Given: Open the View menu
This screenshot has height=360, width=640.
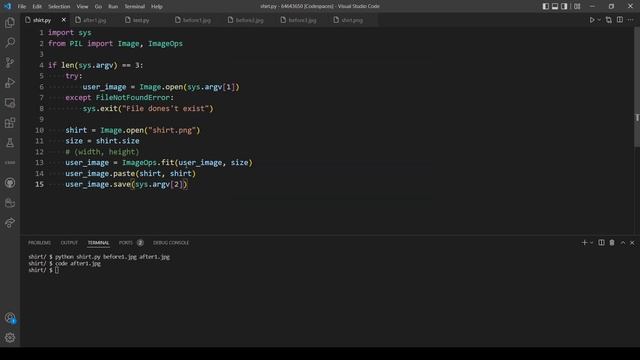Looking at the screenshot, I should tap(82, 6).
